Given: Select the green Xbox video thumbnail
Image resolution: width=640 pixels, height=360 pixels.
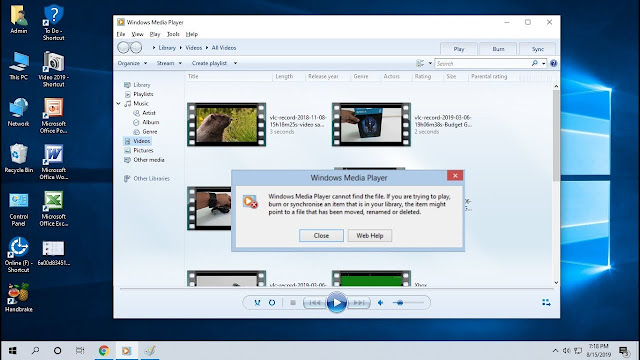Looking at the screenshot, I should [371, 279].
